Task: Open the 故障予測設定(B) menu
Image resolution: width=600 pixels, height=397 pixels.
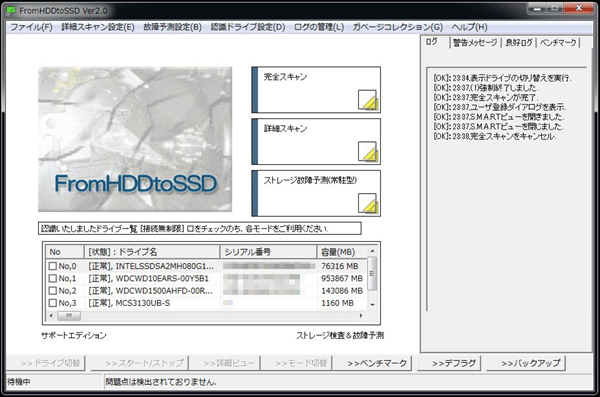Action: coord(173,27)
